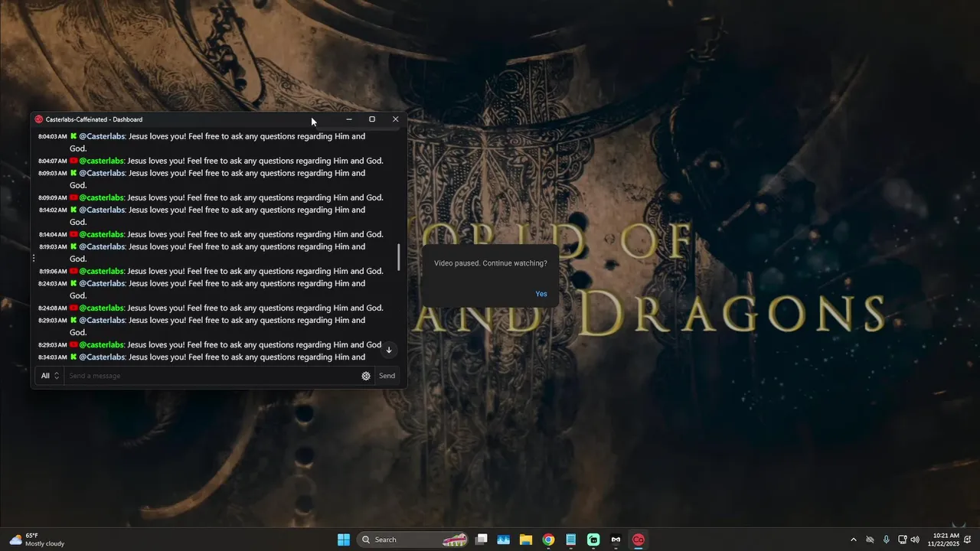Click 'Video paused. Continue watching?' text

(491, 263)
